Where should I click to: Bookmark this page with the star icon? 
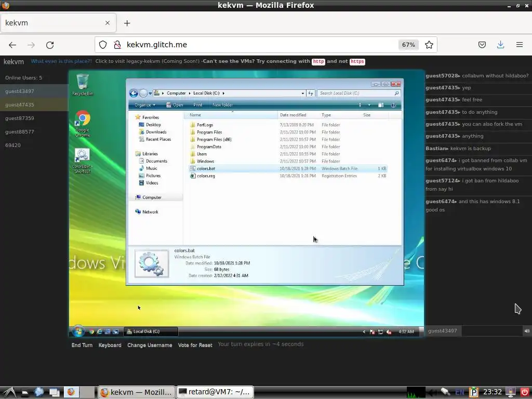[x=429, y=45]
